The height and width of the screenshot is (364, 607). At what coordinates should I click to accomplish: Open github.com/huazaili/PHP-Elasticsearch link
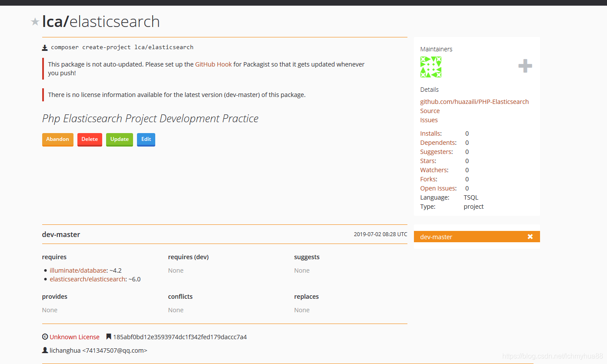click(474, 102)
